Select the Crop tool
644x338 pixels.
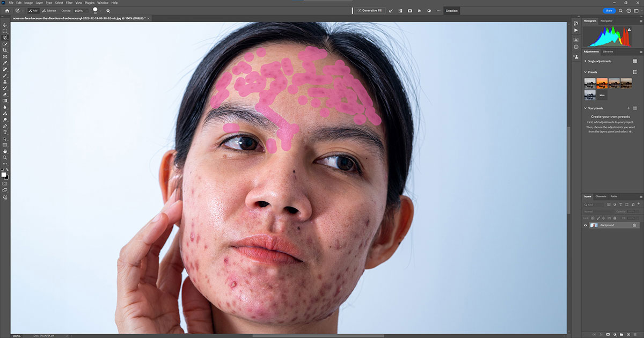click(4, 49)
